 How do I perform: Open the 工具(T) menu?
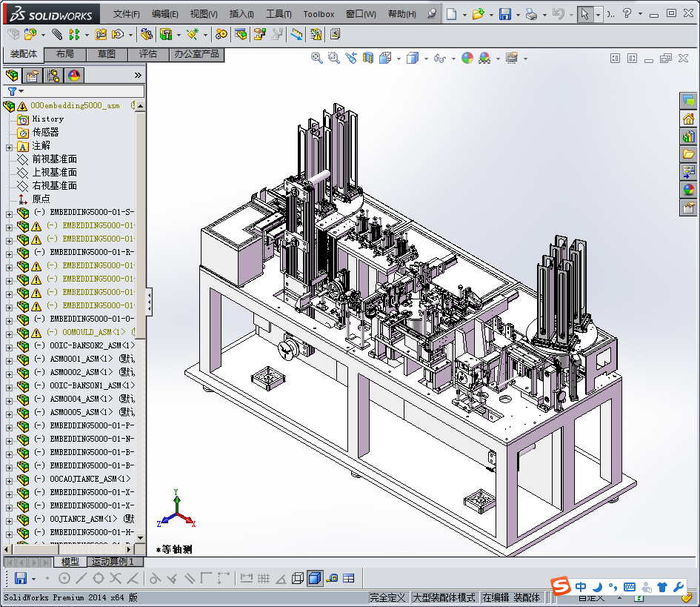coord(279,14)
